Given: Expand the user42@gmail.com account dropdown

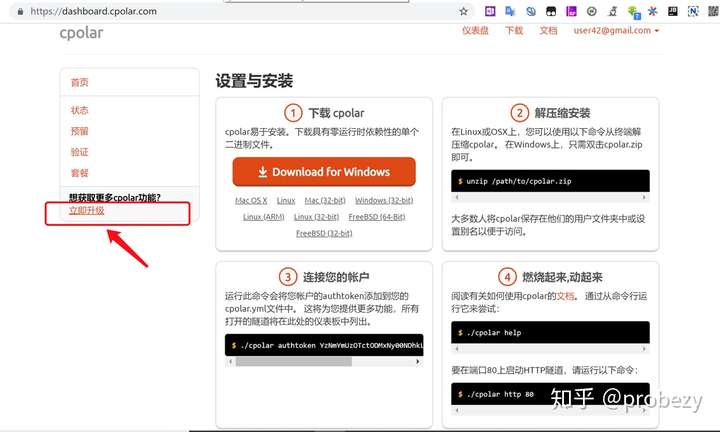Looking at the screenshot, I should pyautogui.click(x=616, y=31).
